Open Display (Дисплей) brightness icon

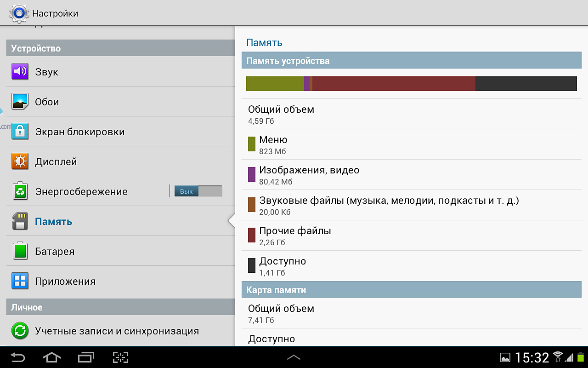[20, 161]
